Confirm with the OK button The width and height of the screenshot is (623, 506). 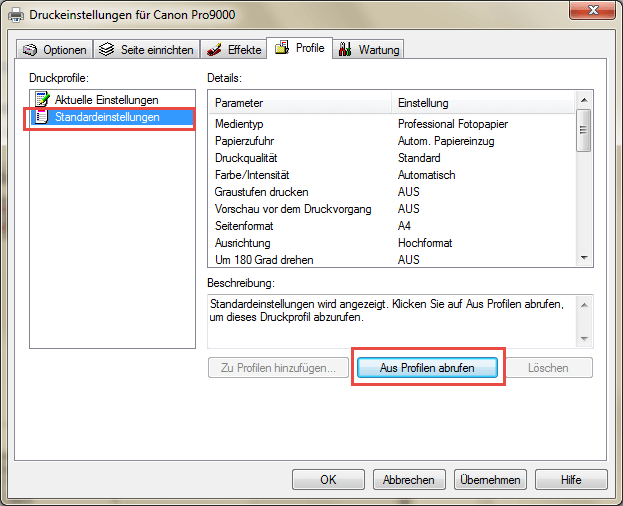(328, 480)
